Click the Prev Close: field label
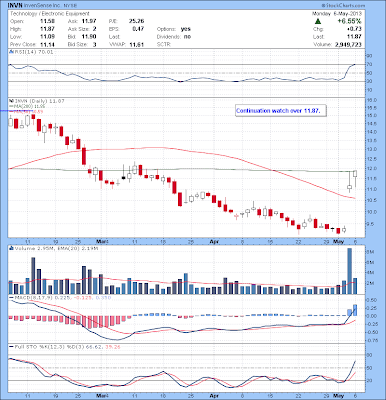The image size is (386, 400). point(23,44)
